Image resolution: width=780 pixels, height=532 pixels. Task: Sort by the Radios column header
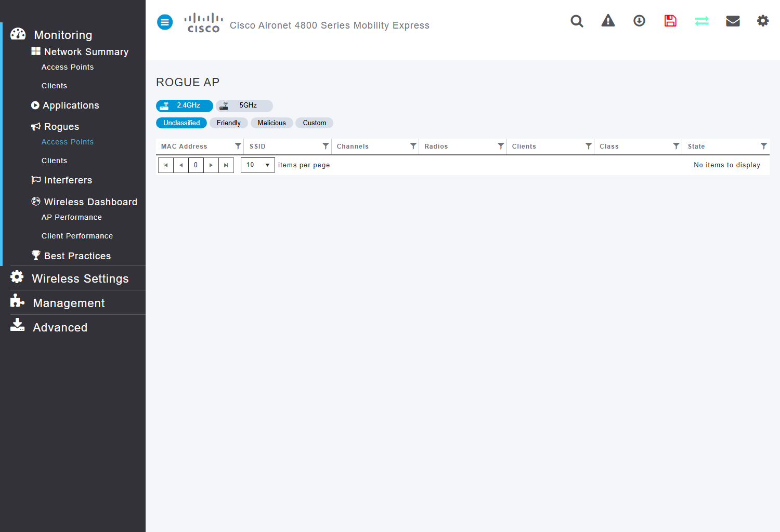[x=436, y=147]
